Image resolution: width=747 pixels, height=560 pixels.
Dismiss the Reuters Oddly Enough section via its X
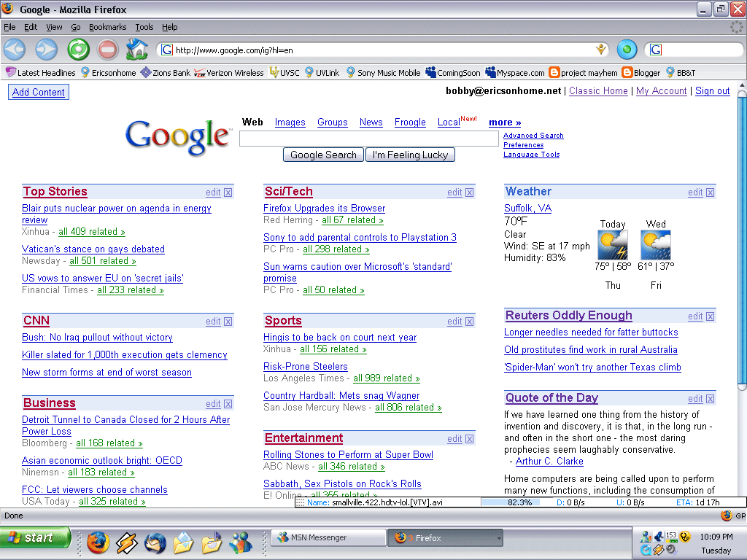(711, 316)
